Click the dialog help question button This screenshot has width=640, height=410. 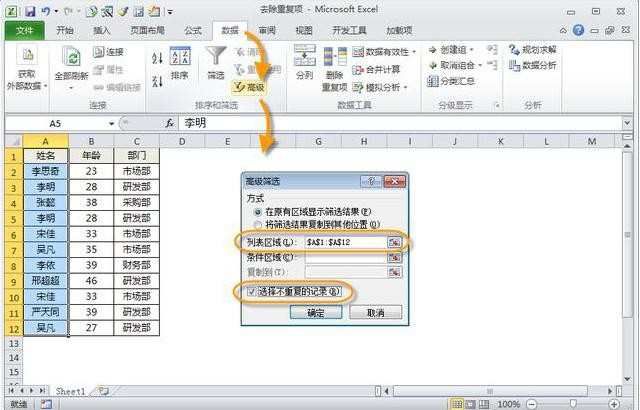(371, 181)
